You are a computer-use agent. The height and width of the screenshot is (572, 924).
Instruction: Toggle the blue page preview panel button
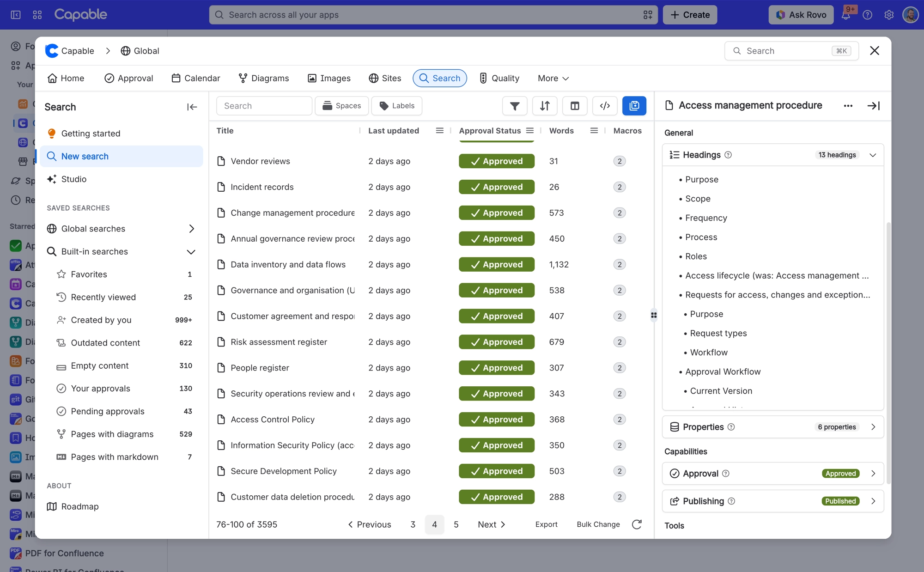[634, 106]
